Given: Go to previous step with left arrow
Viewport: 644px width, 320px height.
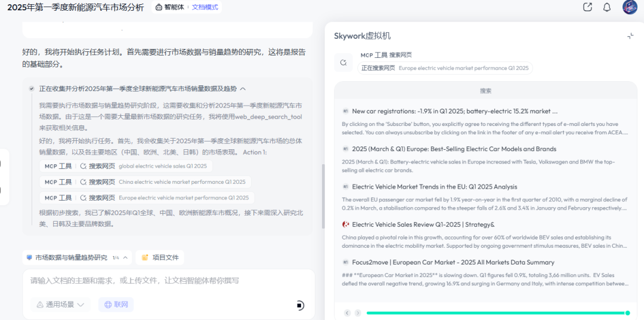Looking at the screenshot, I should point(347,313).
